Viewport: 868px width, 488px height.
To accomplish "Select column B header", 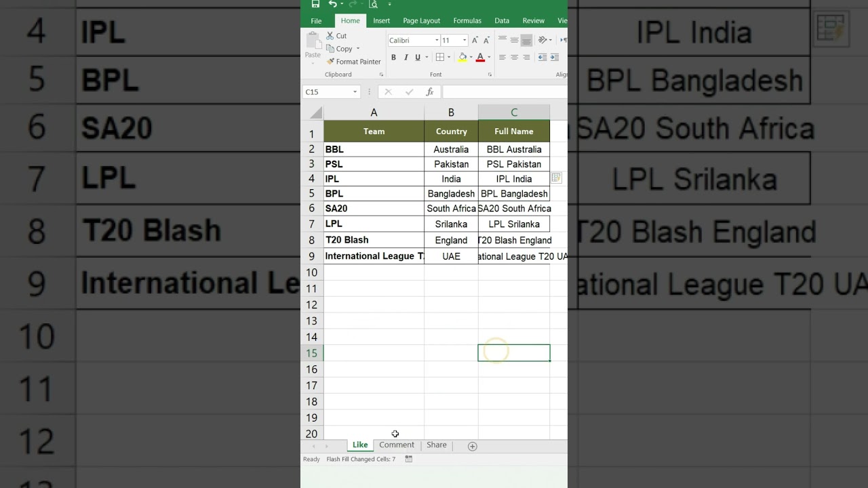I will (451, 113).
